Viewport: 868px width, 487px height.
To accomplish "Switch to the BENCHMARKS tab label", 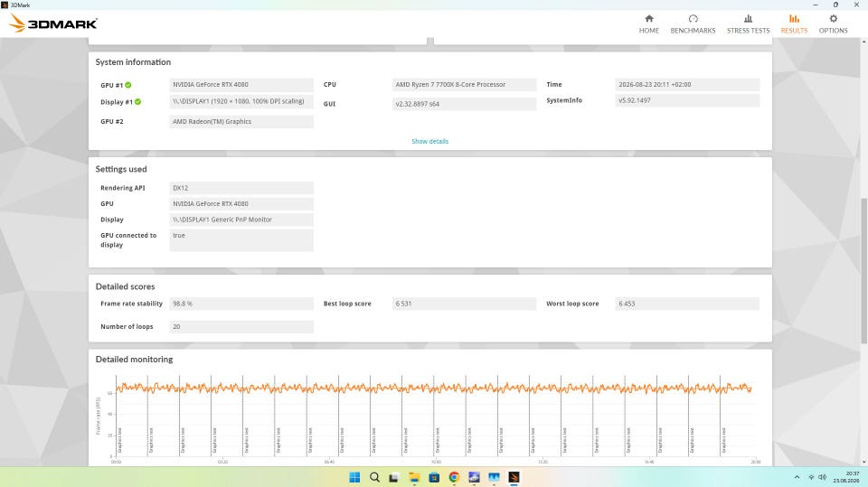I will tap(693, 31).
